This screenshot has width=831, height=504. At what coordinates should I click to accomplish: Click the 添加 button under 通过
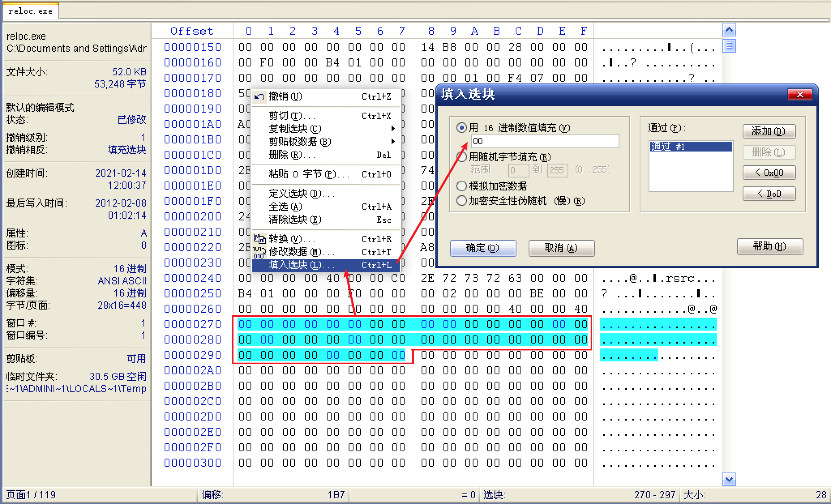[769, 131]
